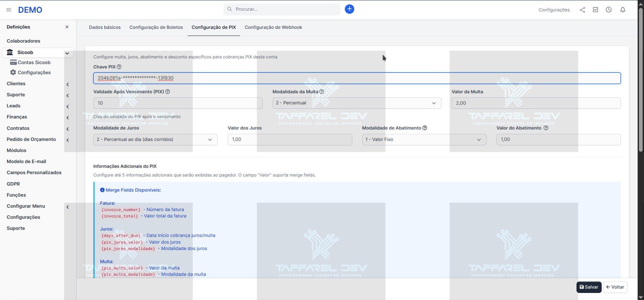
Task: Open the Modalidade de Juros dropdown
Action: tap(155, 140)
